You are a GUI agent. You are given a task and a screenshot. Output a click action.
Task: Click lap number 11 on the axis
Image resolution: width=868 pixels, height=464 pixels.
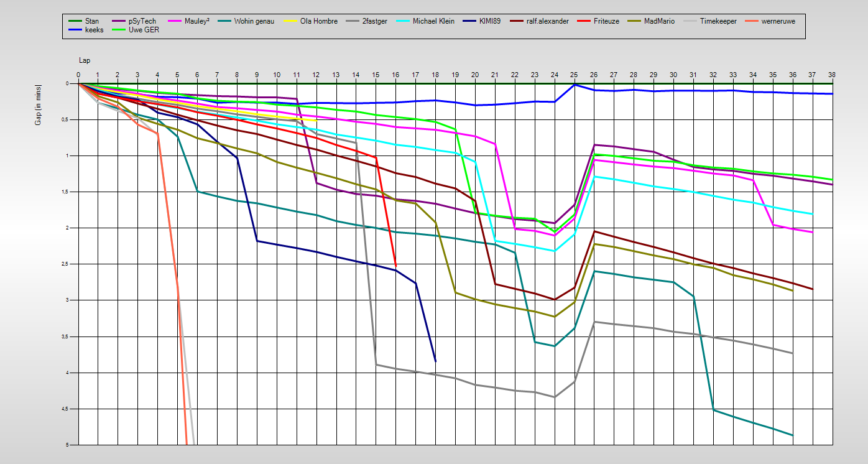pyautogui.click(x=297, y=75)
